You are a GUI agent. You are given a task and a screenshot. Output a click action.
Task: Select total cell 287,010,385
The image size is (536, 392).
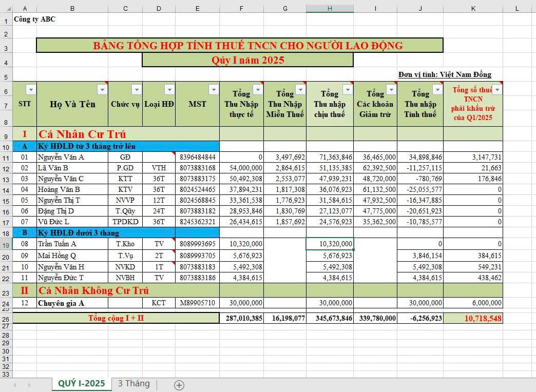241,318
